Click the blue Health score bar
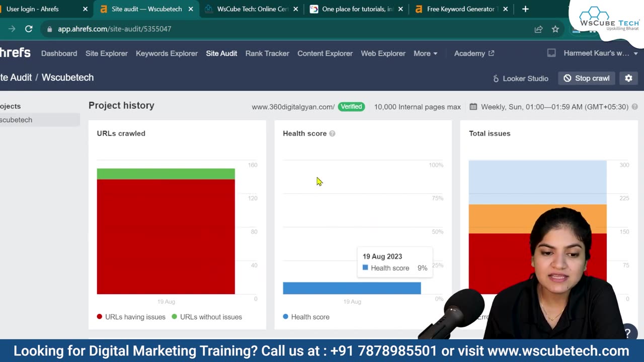644x362 pixels. coord(352,288)
